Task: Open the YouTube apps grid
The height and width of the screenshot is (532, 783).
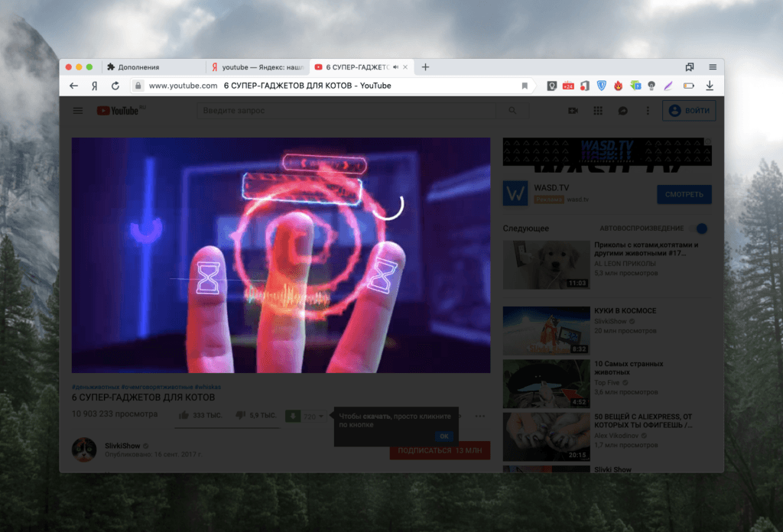Action: [598, 111]
